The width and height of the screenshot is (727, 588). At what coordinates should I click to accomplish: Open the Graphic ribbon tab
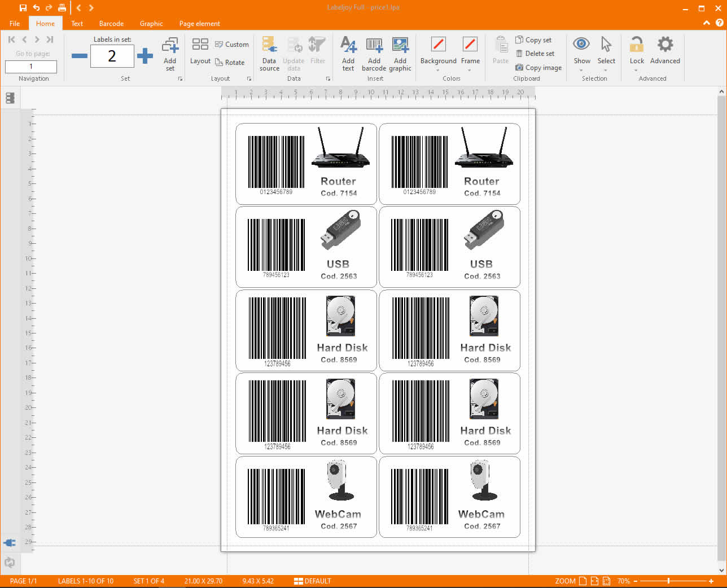151,24
